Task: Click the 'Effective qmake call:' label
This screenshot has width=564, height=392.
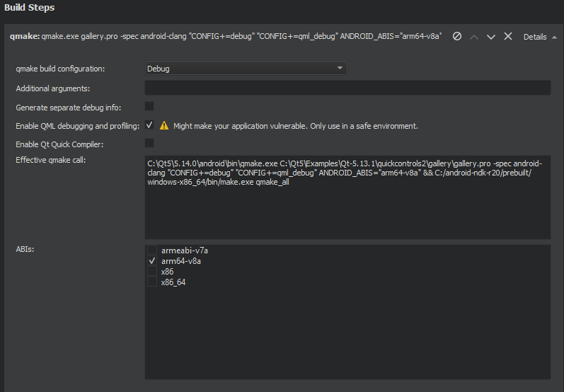Action: click(51, 160)
